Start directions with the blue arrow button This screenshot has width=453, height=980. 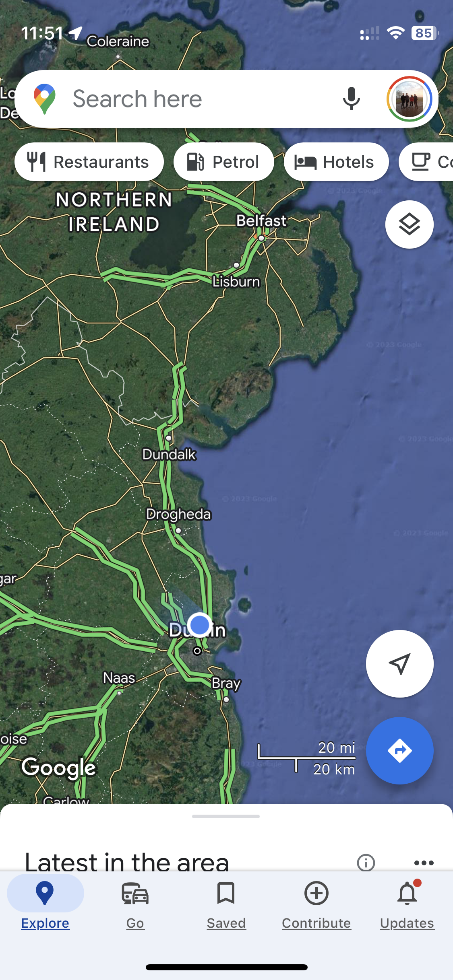pos(399,751)
